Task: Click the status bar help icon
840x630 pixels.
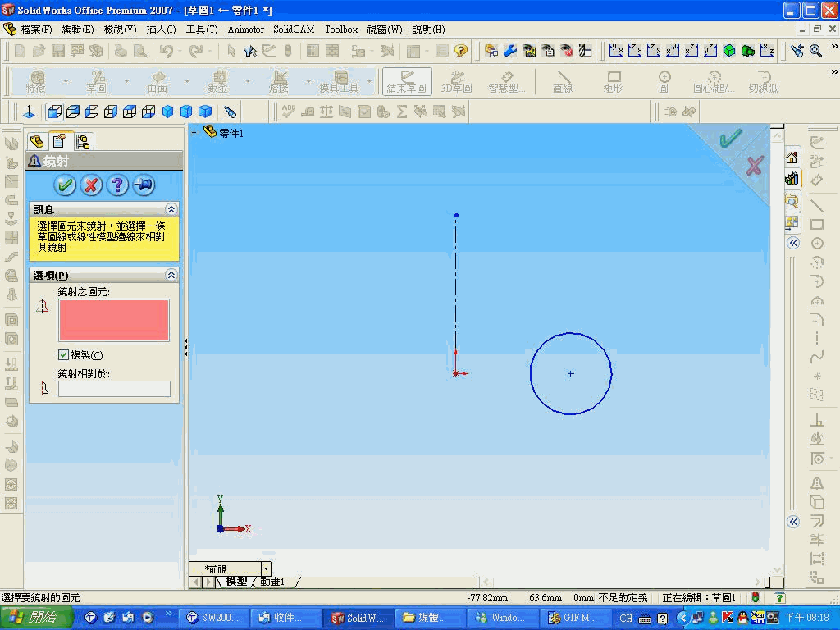Action: 779,597
